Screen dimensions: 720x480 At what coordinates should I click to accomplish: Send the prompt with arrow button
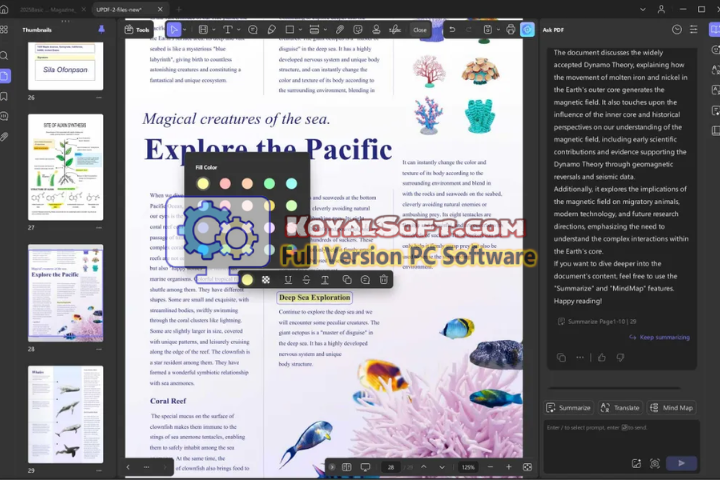(681, 463)
